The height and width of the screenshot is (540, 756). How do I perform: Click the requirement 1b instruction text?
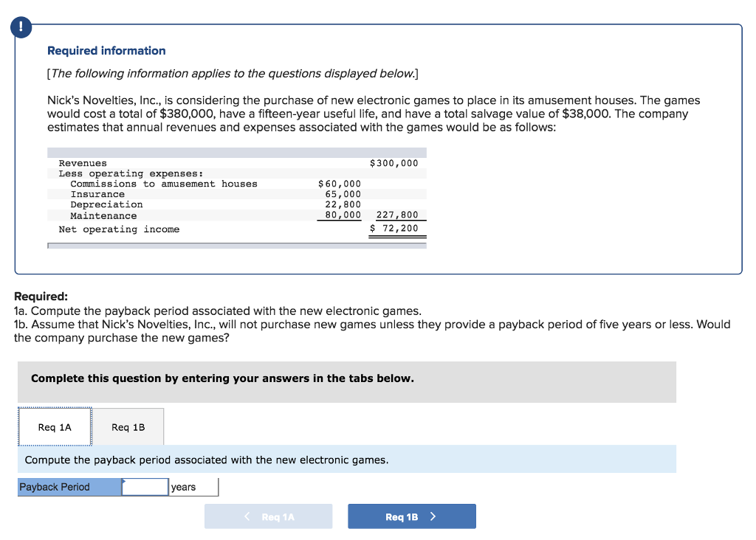(x=372, y=331)
